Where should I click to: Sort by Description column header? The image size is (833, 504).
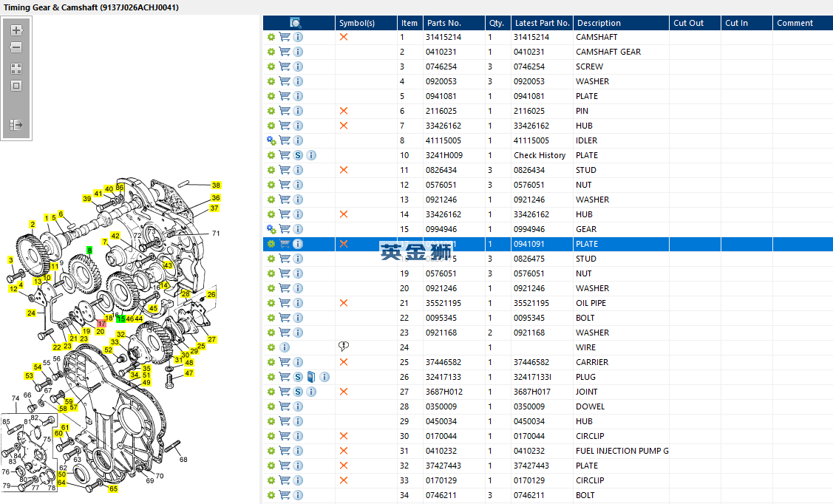pyautogui.click(x=621, y=23)
